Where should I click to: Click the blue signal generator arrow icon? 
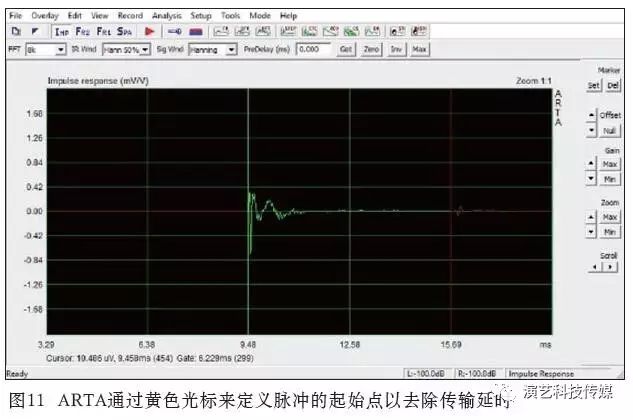pos(174,31)
